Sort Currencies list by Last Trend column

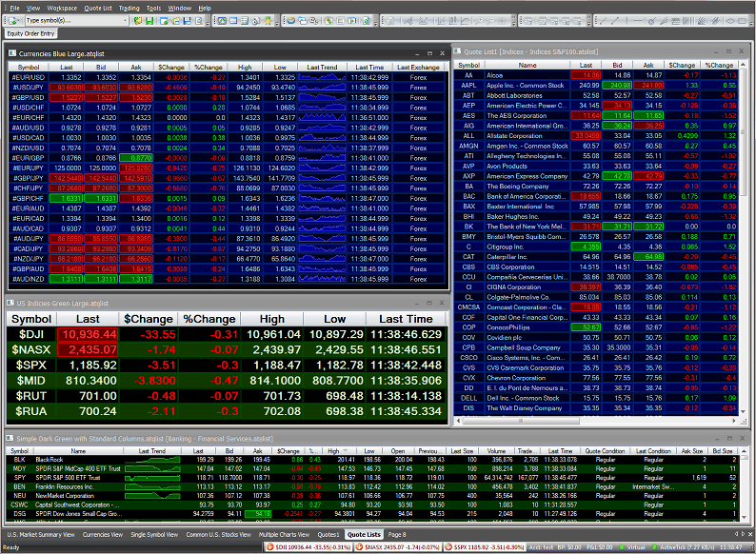[322, 68]
